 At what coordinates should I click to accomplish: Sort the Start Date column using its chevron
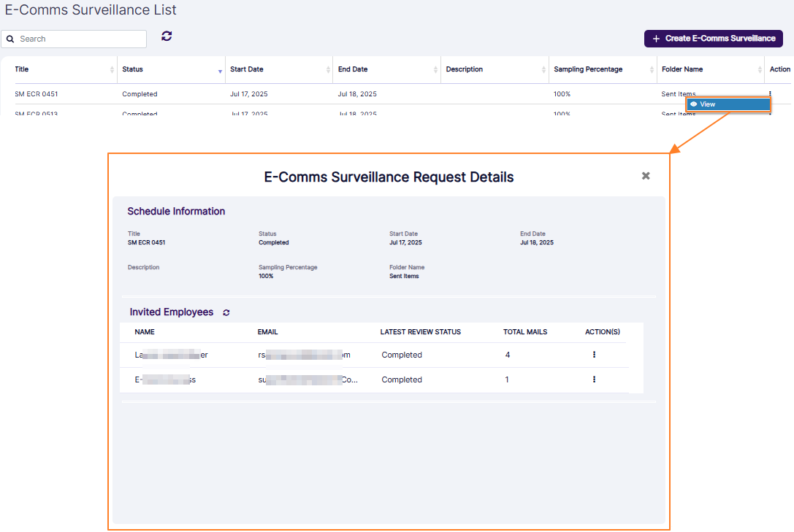pos(327,69)
